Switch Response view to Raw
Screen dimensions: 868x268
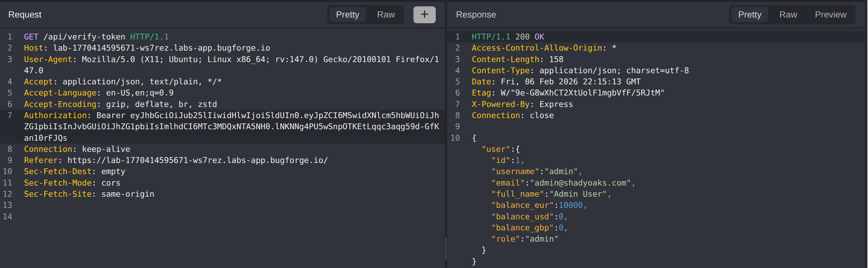click(x=788, y=15)
